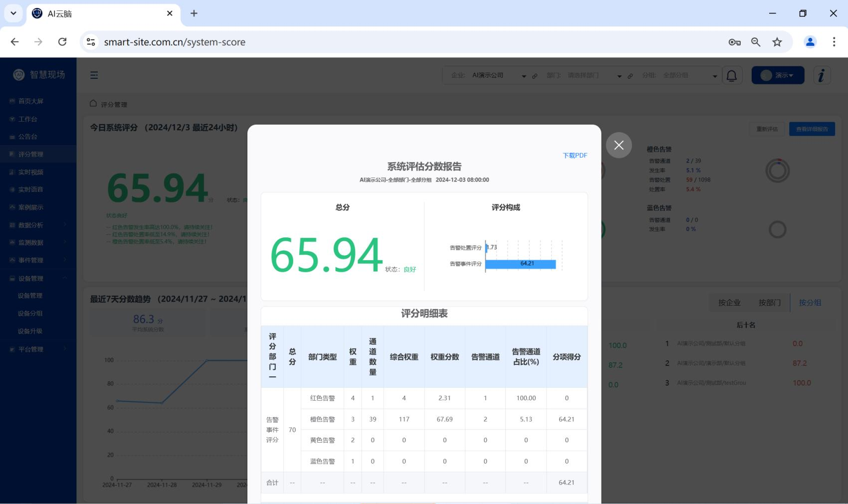Bookmark this page with the star
This screenshot has height=504, width=848.
coord(777,42)
